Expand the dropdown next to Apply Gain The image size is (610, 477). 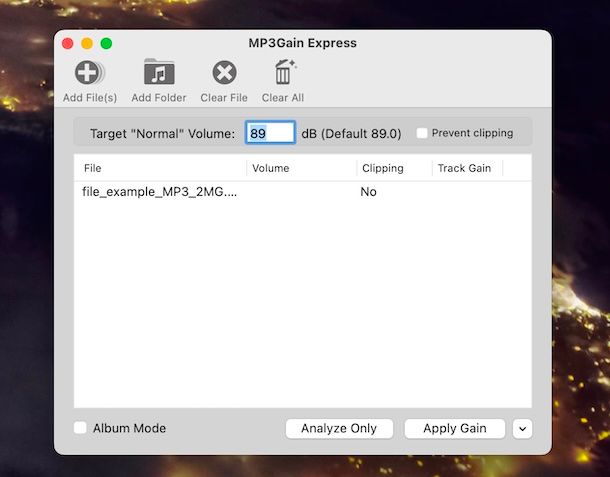522,429
